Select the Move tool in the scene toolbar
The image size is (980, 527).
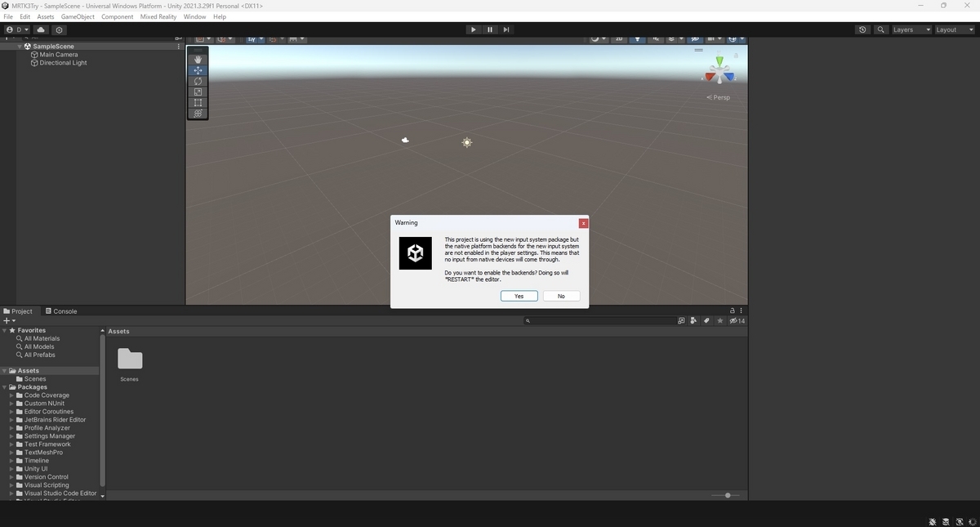tap(198, 70)
